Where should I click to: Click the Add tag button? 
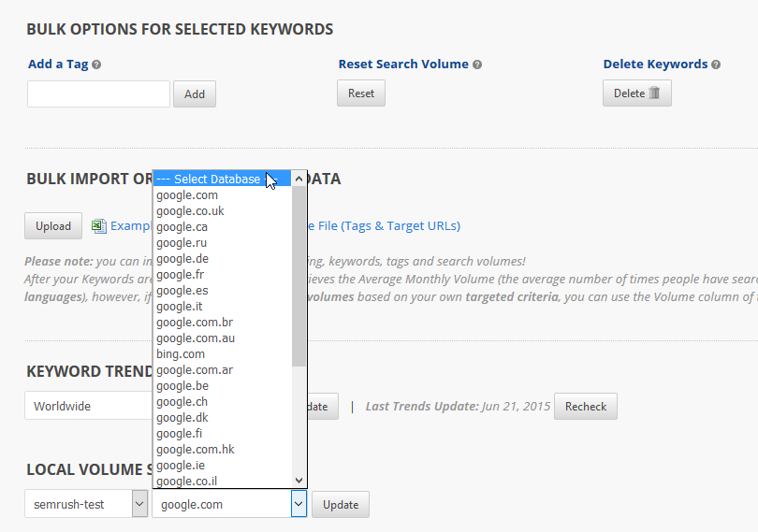195,94
